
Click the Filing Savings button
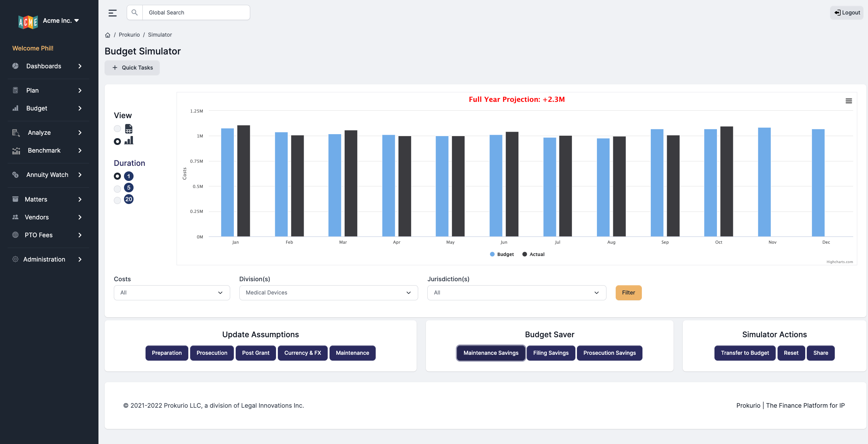click(550, 353)
